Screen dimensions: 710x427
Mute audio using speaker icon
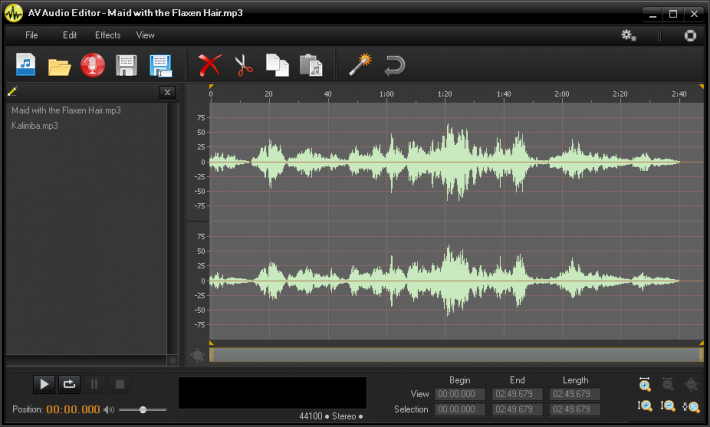109,410
